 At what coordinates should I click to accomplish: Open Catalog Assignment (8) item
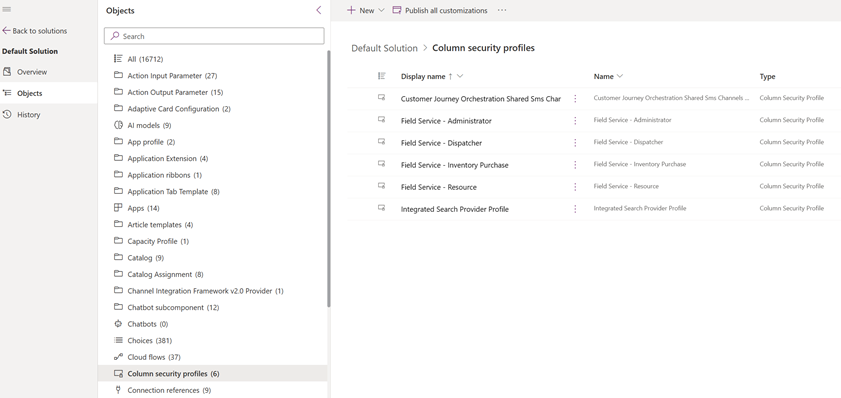click(165, 274)
